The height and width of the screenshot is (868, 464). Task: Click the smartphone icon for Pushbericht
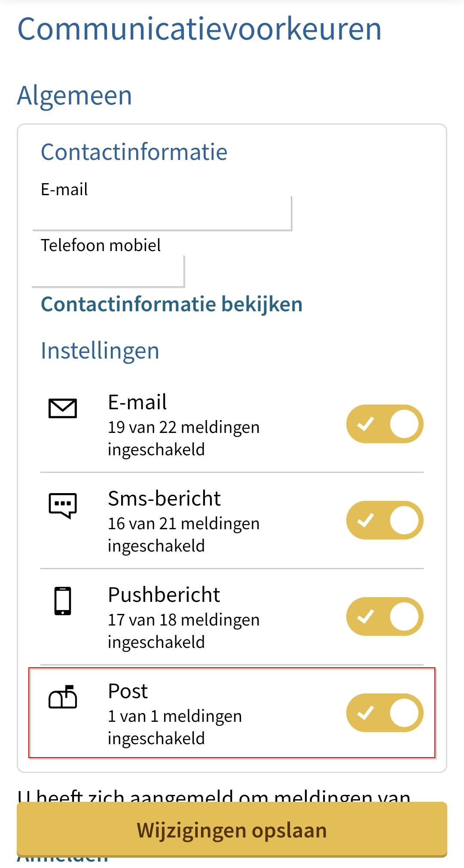coord(63,601)
